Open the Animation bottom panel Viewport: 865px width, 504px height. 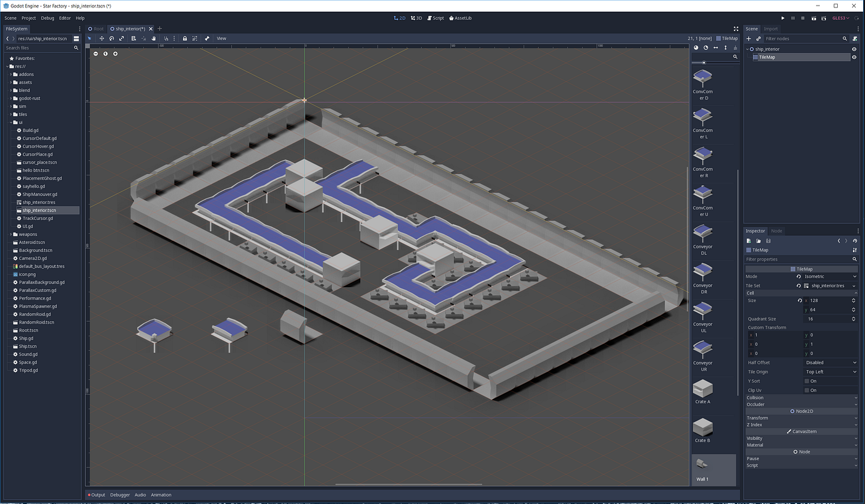[x=161, y=495]
